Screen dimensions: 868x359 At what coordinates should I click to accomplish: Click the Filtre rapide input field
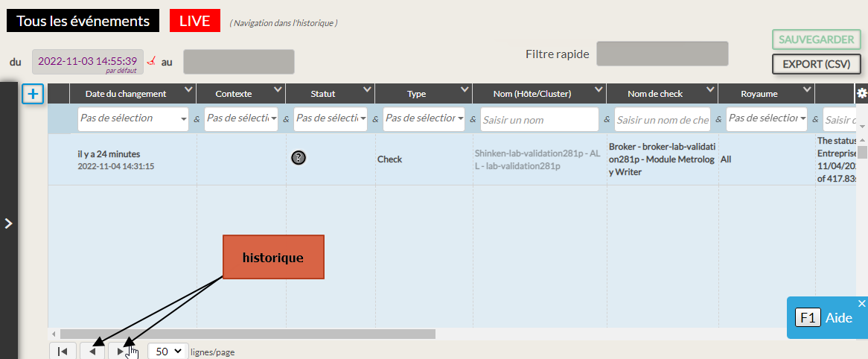(662, 54)
